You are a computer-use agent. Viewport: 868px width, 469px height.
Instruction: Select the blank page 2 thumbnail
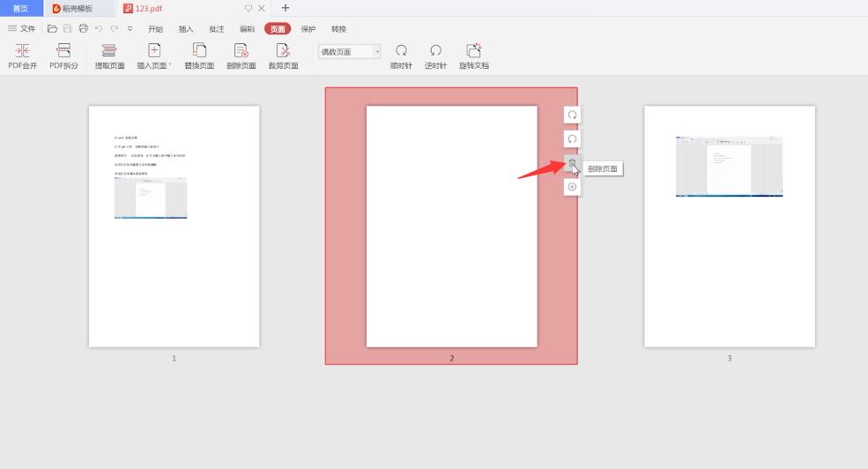pos(452,227)
